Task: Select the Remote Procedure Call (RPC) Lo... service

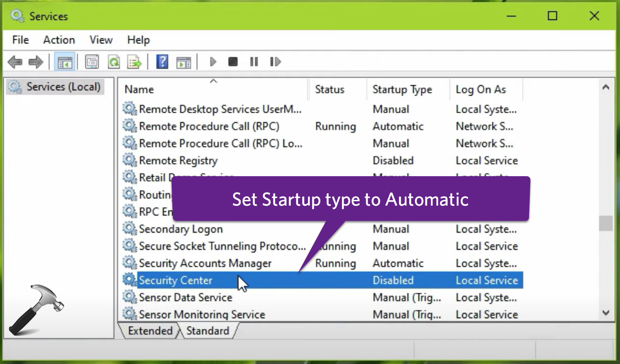Action: coord(323,143)
